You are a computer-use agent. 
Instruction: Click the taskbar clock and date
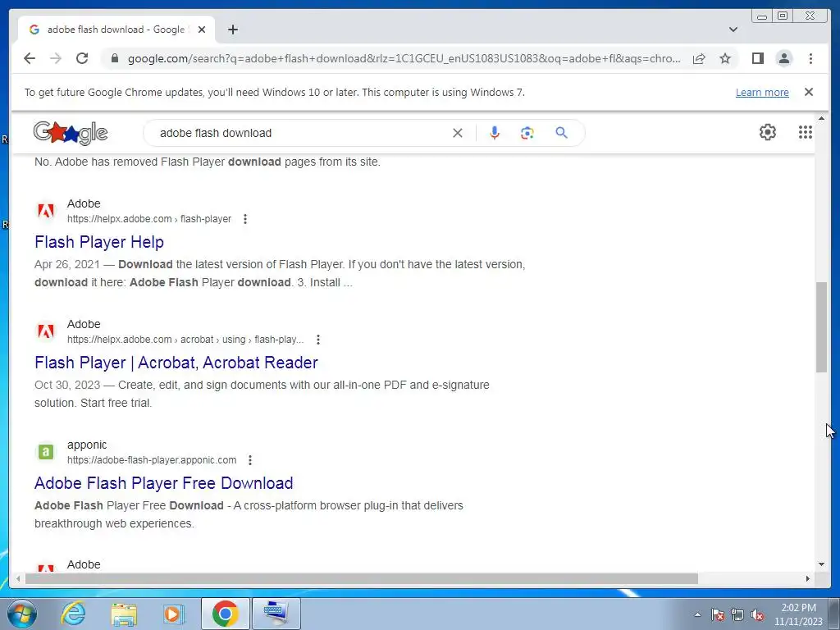[797, 614]
